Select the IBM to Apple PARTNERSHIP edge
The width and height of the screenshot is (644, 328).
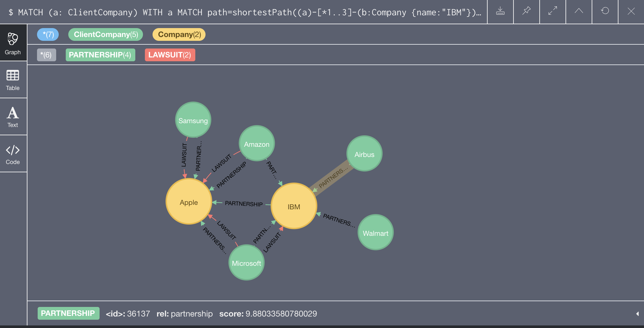(244, 204)
